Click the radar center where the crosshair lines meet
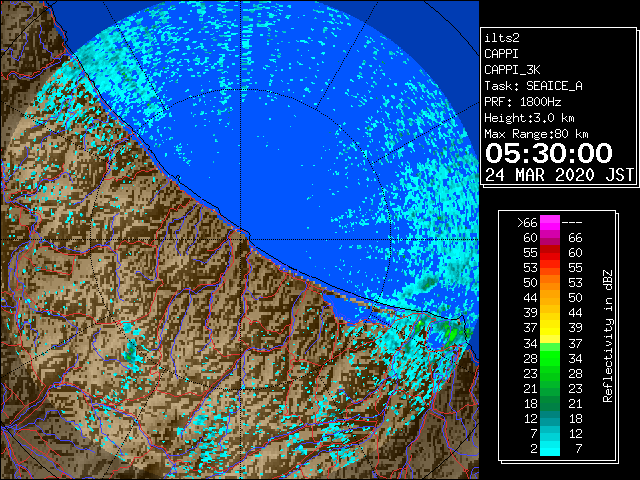The height and width of the screenshot is (480, 640). (241, 239)
